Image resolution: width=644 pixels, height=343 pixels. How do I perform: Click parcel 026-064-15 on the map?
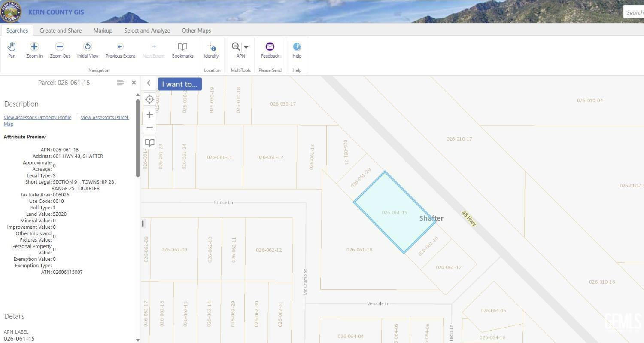click(x=493, y=310)
